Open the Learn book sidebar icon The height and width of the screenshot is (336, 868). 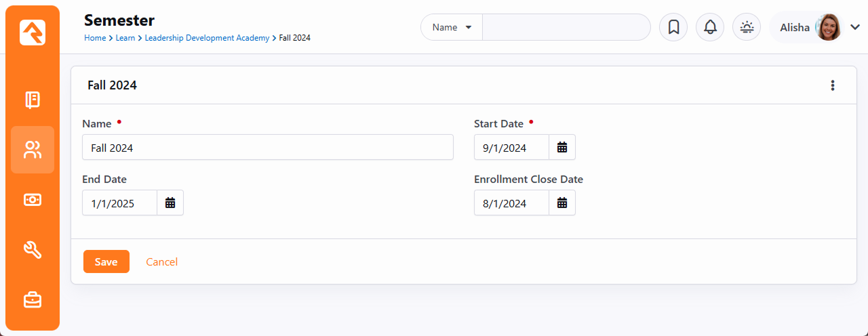(x=33, y=100)
